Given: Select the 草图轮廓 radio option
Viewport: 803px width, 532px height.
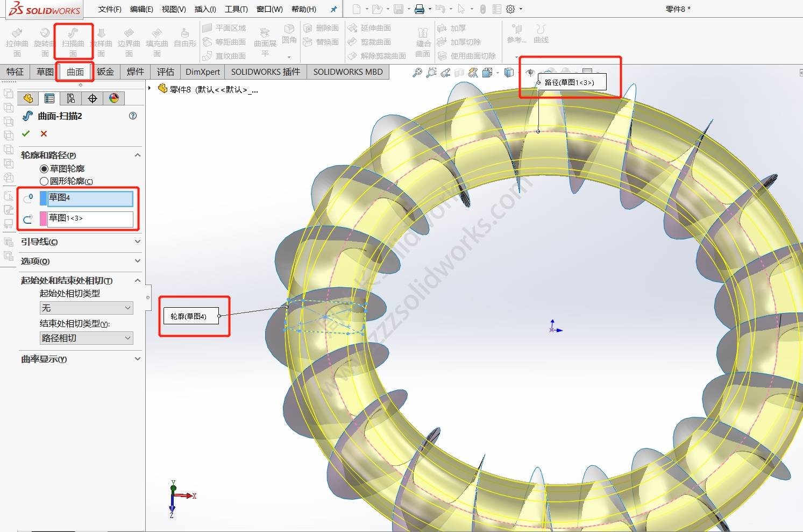Looking at the screenshot, I should [44, 169].
